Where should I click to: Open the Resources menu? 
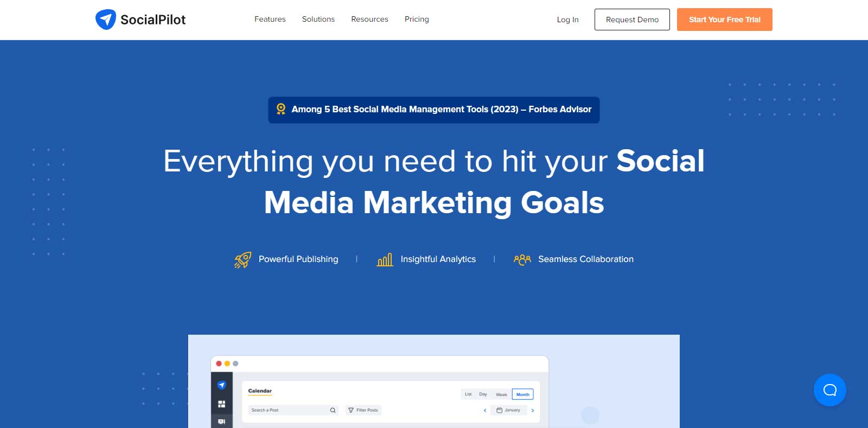pos(369,19)
